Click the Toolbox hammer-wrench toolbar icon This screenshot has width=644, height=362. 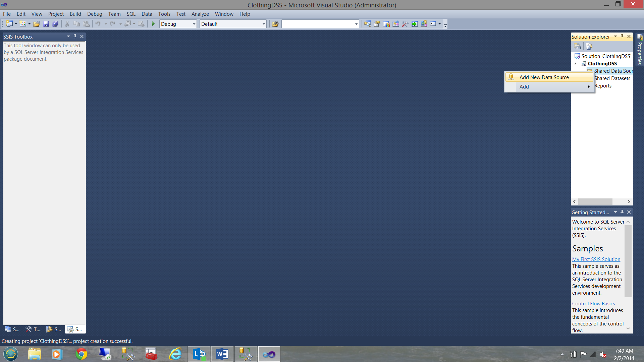[x=405, y=24]
